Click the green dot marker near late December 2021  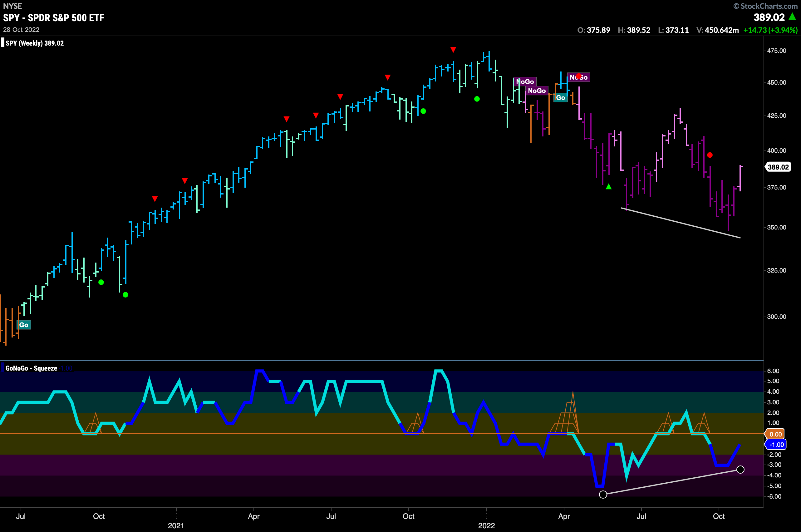(477, 99)
